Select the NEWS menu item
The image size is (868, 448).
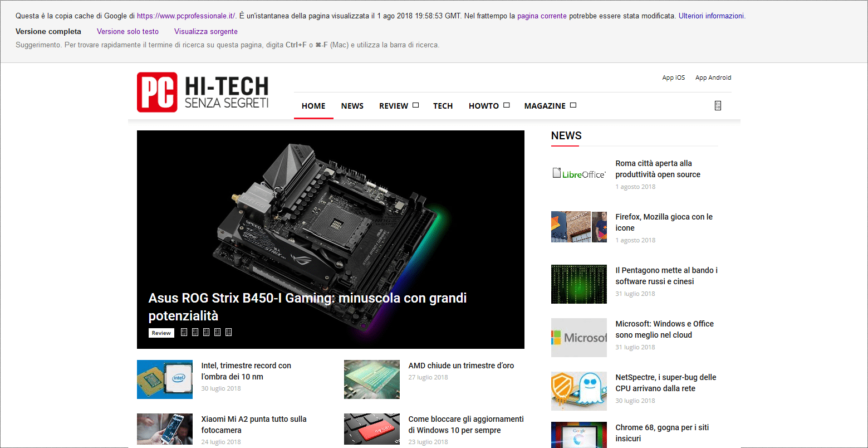(x=352, y=106)
